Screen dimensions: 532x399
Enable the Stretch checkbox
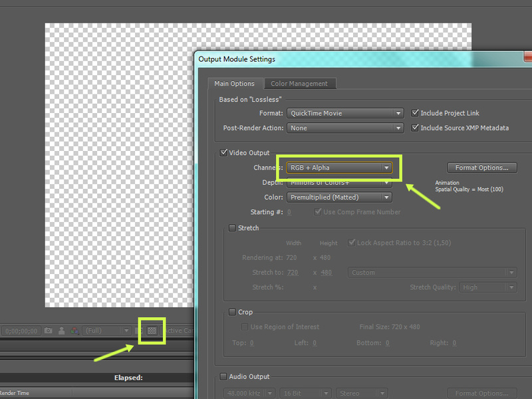click(232, 227)
